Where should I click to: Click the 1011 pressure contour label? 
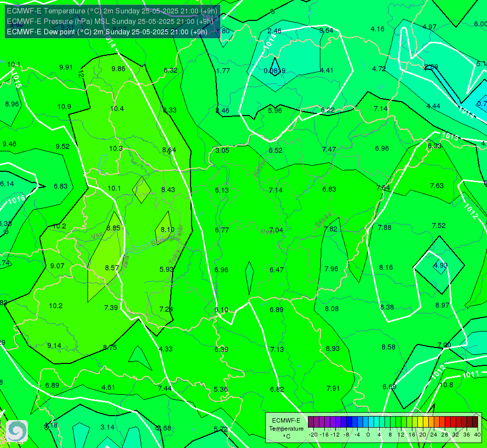pyautogui.click(x=471, y=375)
